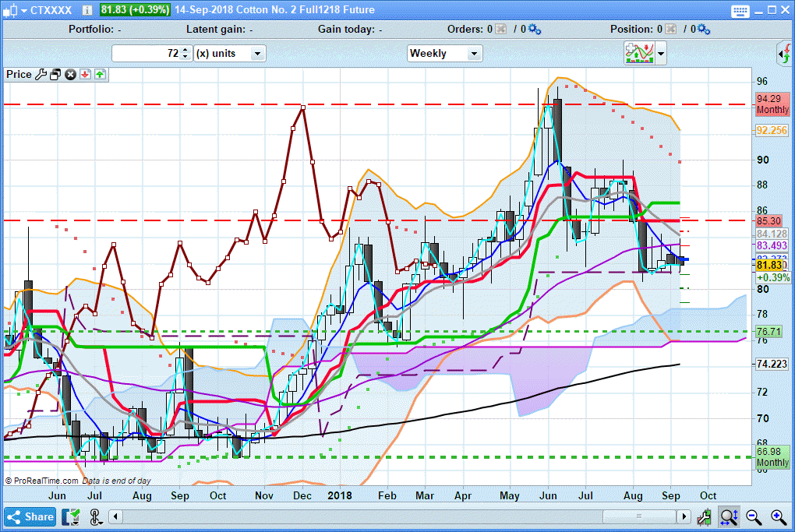Open Price settings wrench icon
Screen dimensions: 795x532
tap(41, 75)
